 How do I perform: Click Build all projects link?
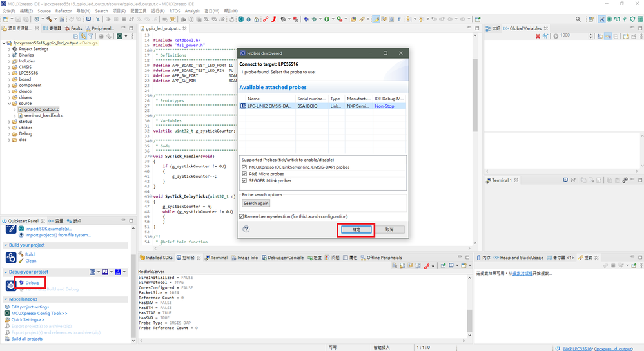(x=26, y=339)
